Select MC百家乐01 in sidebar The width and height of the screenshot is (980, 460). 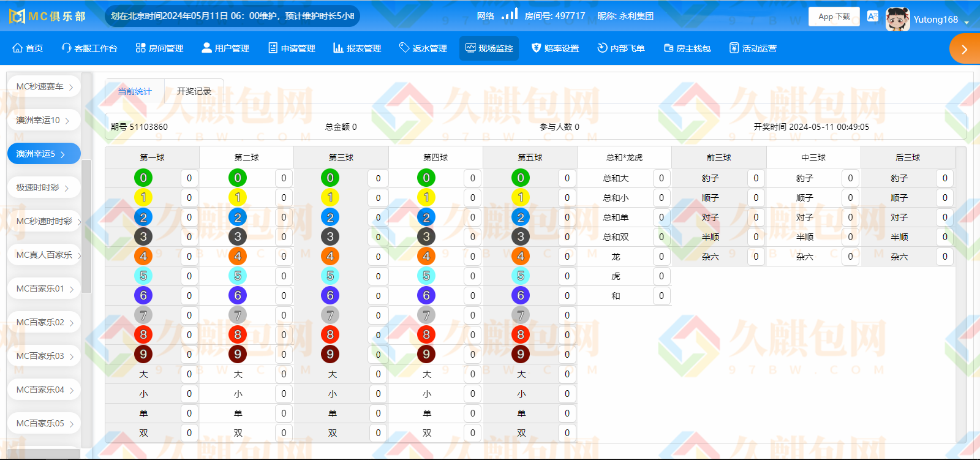point(44,288)
